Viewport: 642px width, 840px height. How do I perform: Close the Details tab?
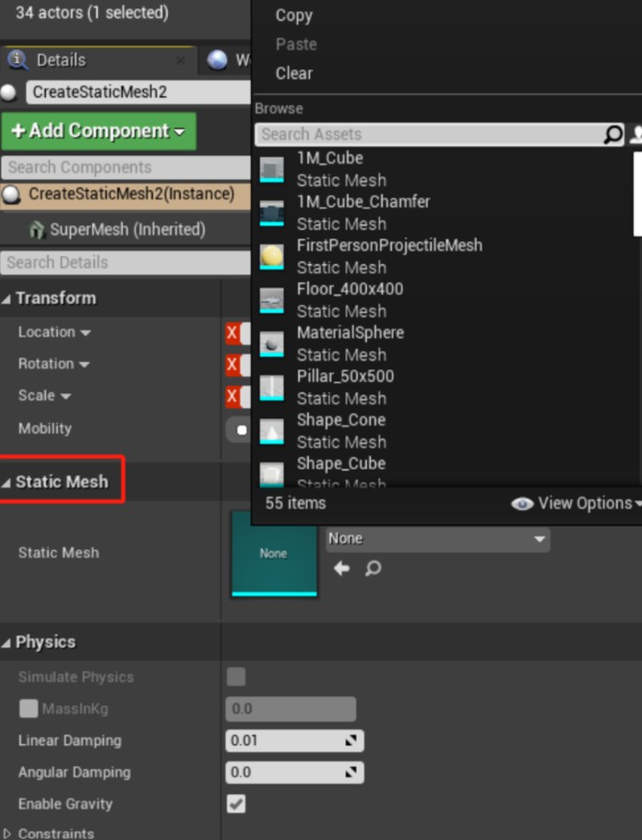181,61
